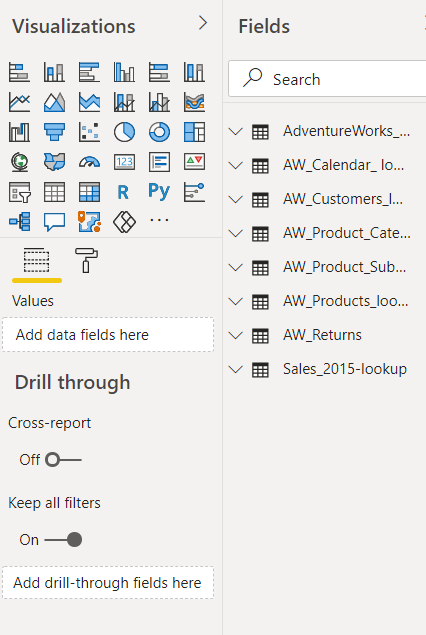Image resolution: width=426 pixels, height=635 pixels.
Task: Expand the AW_Calendar lookup table
Action: click(x=236, y=165)
